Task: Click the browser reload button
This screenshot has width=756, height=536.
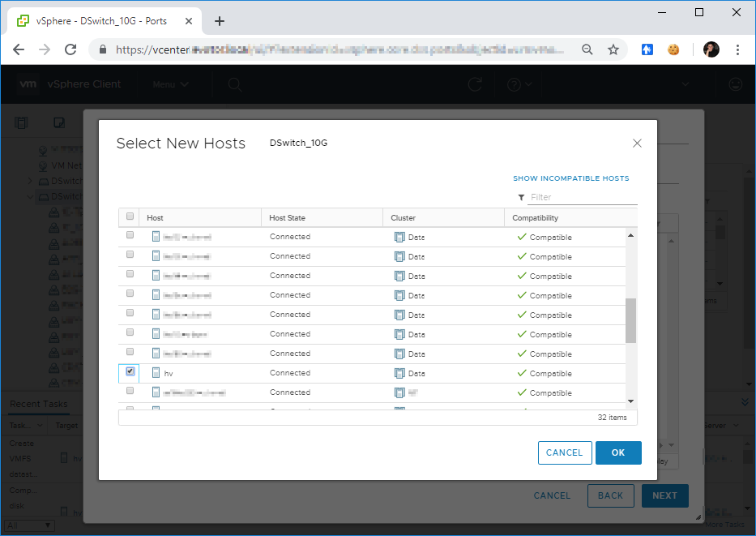Action: [70, 49]
